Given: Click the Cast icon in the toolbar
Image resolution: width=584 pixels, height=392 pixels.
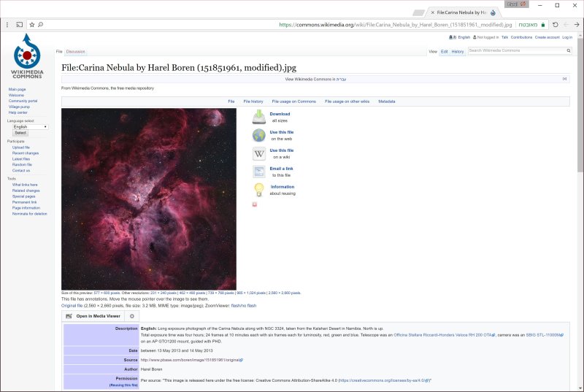Looking at the screenshot, I should point(20,25).
